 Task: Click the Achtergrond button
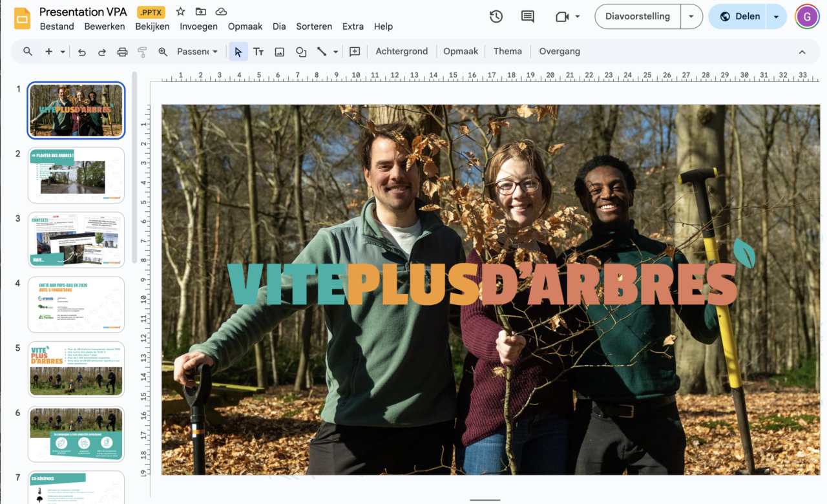coord(401,52)
